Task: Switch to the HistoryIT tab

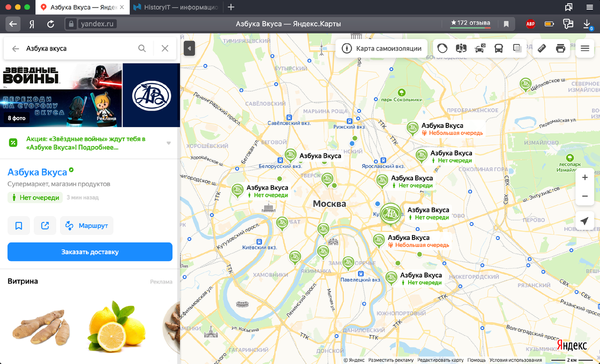Action: point(176,7)
